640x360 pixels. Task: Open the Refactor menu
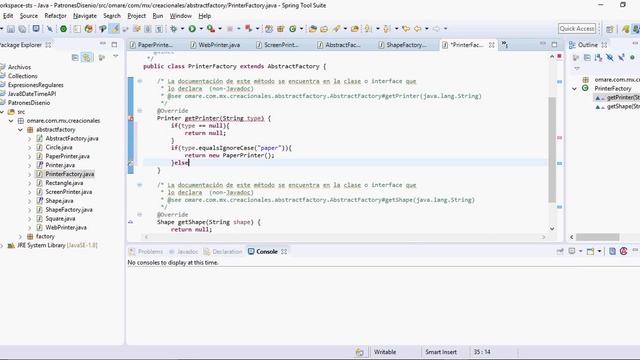click(56, 16)
